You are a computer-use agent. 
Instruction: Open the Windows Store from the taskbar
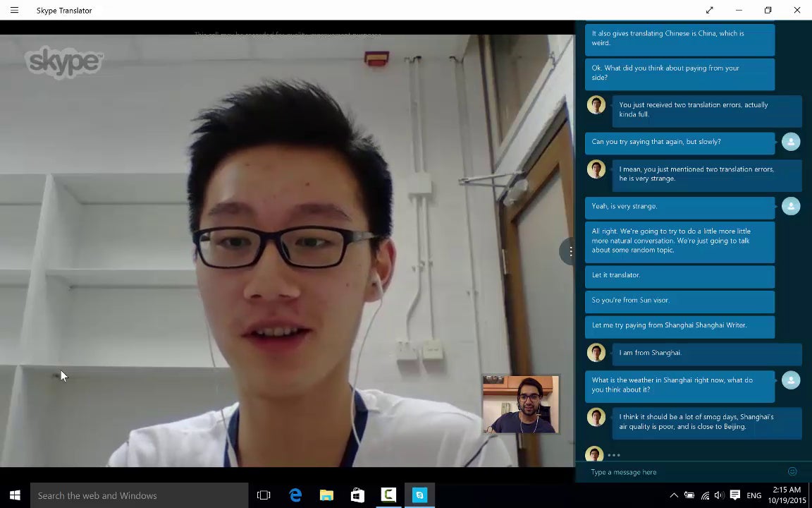point(357,495)
